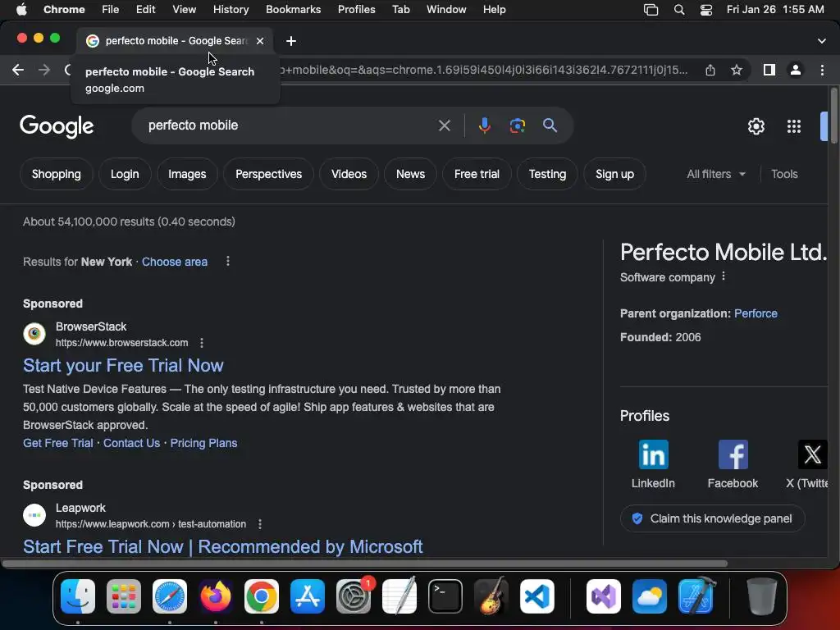Image resolution: width=840 pixels, height=630 pixels.
Task: Open the Perforce parent organization link
Action: pyautogui.click(x=756, y=313)
